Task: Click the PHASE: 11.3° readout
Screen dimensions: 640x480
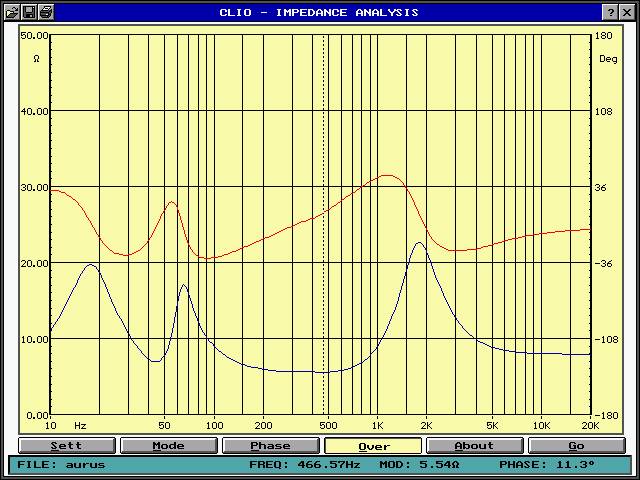Action: (x=547, y=464)
